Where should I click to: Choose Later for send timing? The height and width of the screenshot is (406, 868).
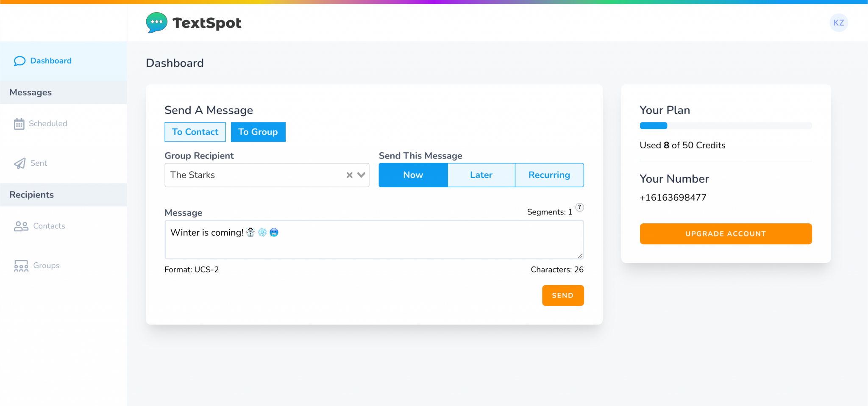(x=481, y=175)
